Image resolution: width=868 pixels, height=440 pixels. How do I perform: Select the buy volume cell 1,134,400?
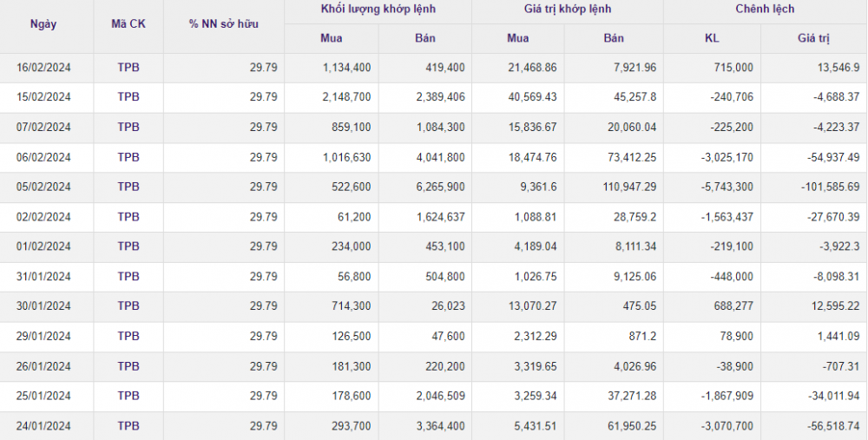pos(345,68)
